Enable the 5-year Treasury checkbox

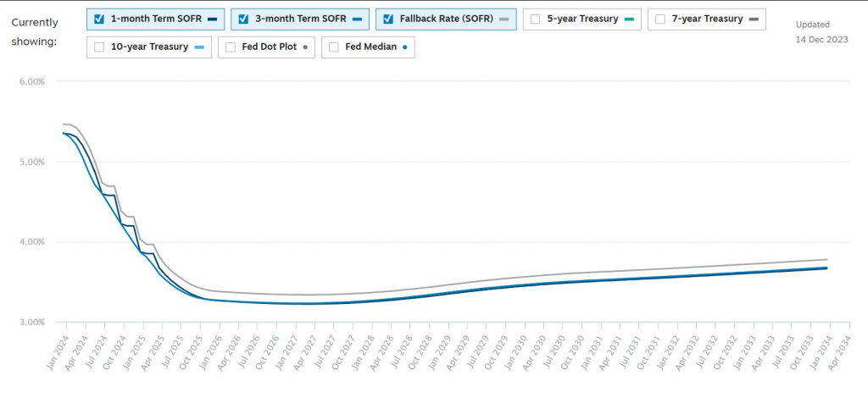[536, 19]
